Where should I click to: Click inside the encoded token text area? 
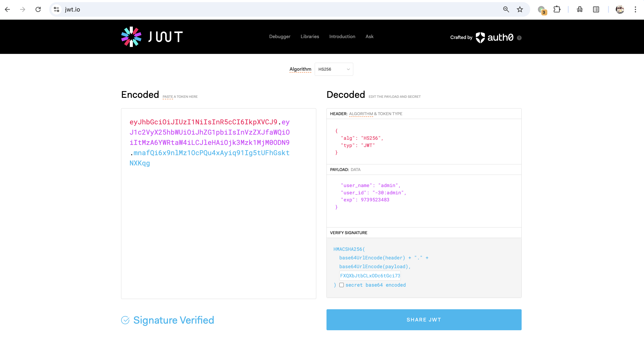pos(218,225)
